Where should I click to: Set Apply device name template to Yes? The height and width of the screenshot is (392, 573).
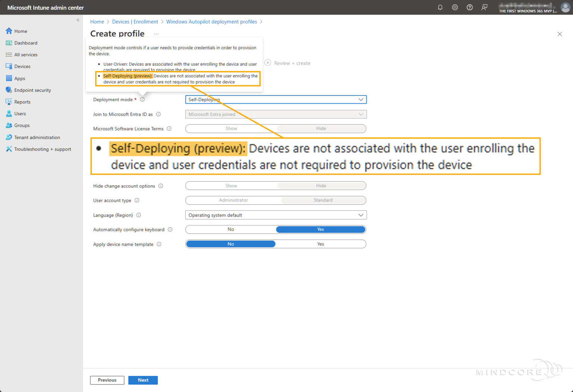[320, 244]
